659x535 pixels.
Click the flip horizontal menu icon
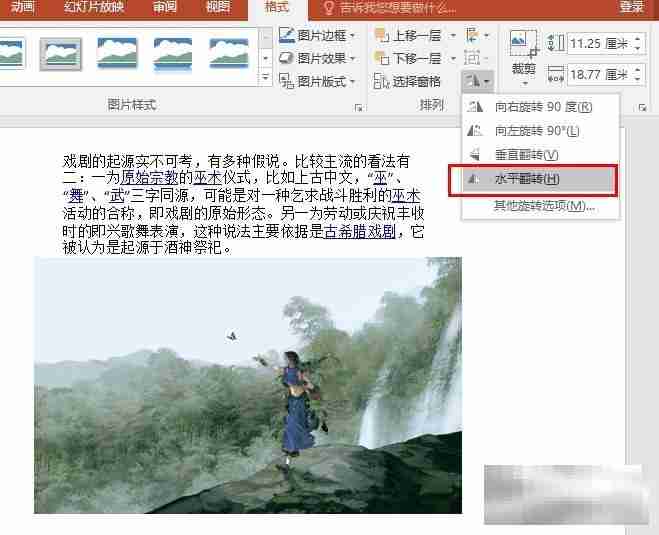click(474, 179)
